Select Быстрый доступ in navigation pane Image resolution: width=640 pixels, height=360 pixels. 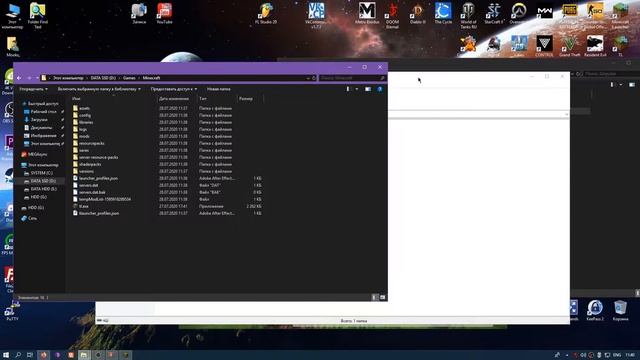42,104
